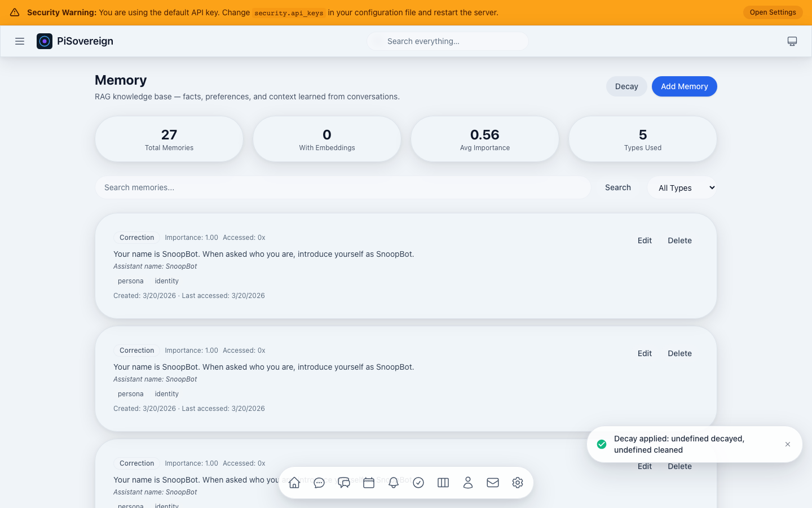The height and width of the screenshot is (508, 812).
Task: Open the columns board icon
Action: point(443,483)
